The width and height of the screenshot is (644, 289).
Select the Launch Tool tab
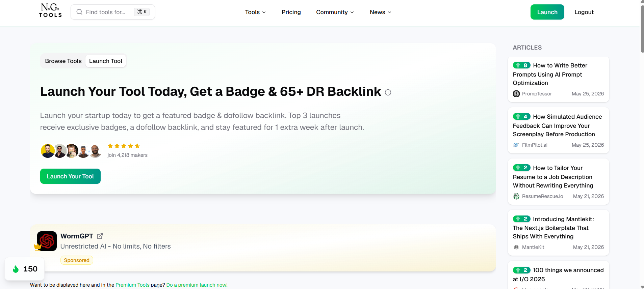point(106,61)
